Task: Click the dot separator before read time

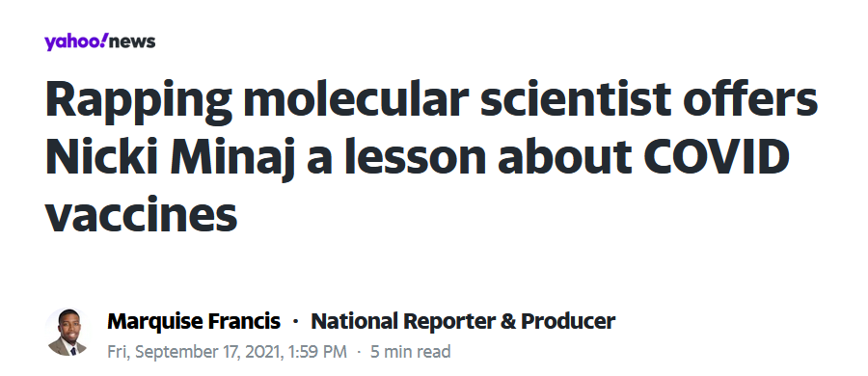Action: [x=359, y=352]
